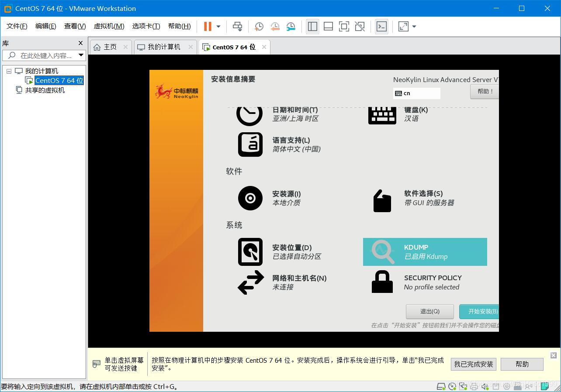Select 我的计算机 in the library tree

[42, 71]
